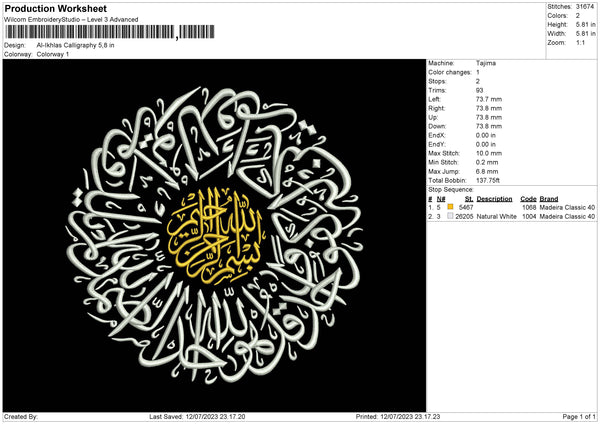Click the 'Production Worksheet' title
This screenshot has height=424, width=600.
[56, 8]
